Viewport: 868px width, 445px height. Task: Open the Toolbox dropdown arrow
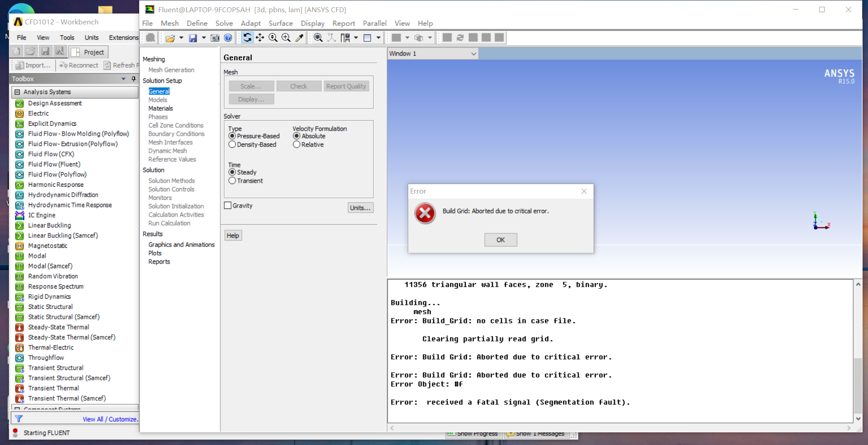123,79
